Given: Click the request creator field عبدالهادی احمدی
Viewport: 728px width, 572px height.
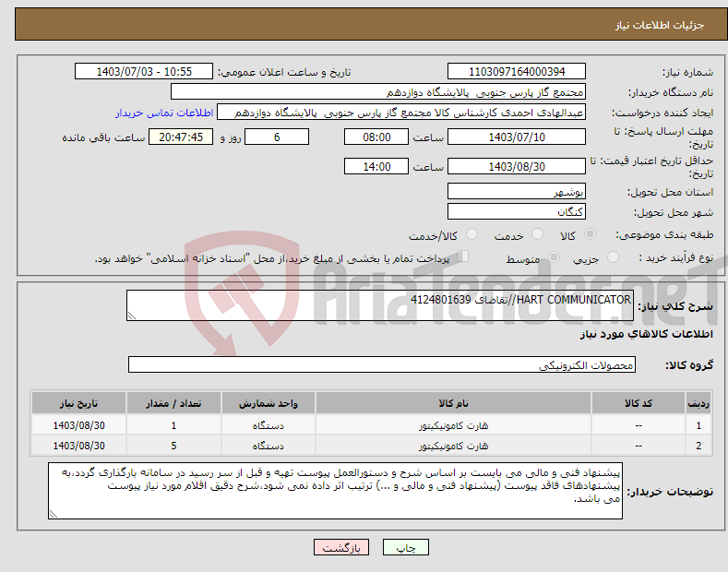Looking at the screenshot, I should (x=401, y=113).
